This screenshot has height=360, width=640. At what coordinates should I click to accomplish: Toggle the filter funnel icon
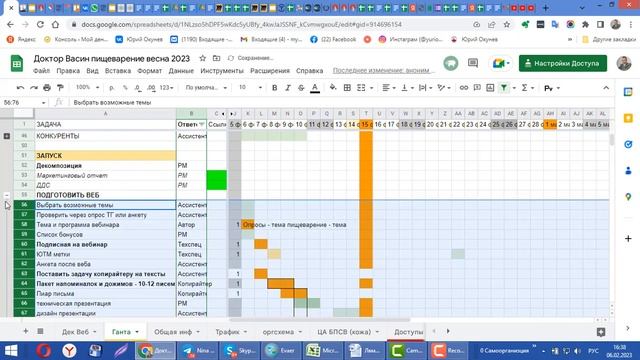[504, 88]
